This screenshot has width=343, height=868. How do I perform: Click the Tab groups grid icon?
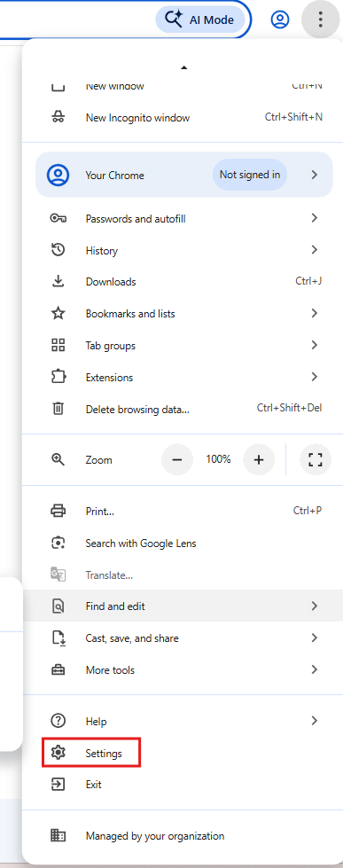coord(58,346)
